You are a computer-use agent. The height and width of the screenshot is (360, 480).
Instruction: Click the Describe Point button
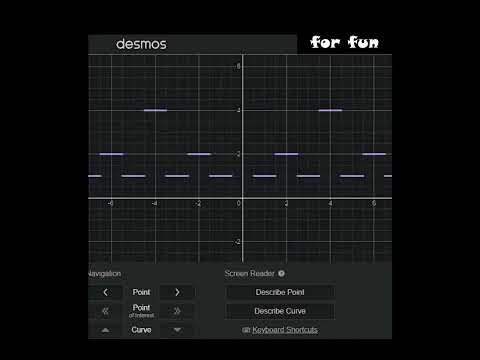(x=280, y=292)
